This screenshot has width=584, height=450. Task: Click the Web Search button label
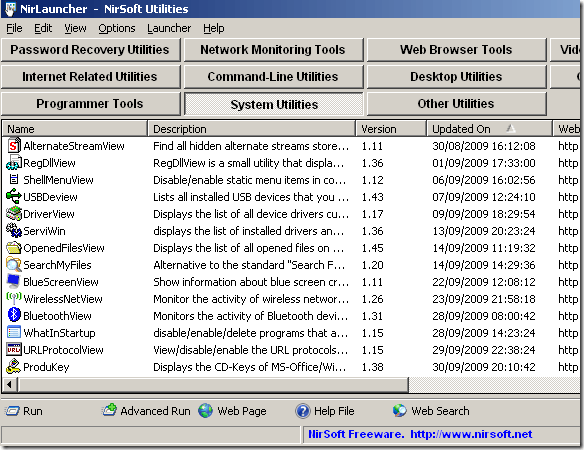440,411
